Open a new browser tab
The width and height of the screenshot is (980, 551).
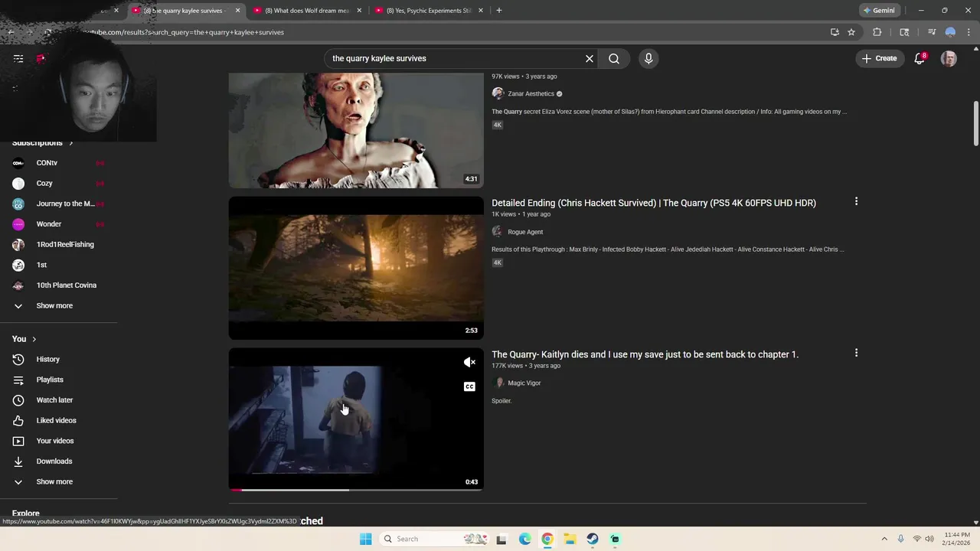pos(499,11)
